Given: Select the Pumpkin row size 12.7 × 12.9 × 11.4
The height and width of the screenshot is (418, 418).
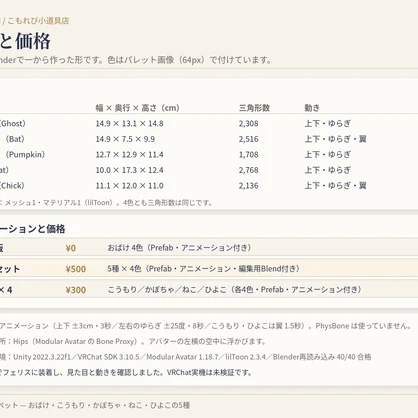Looking at the screenshot, I should point(129,155).
